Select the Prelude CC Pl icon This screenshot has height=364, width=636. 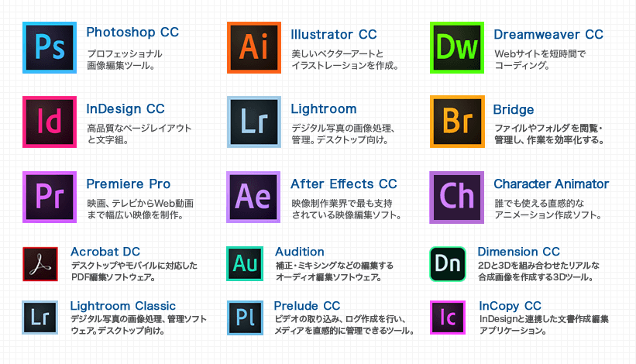(245, 318)
